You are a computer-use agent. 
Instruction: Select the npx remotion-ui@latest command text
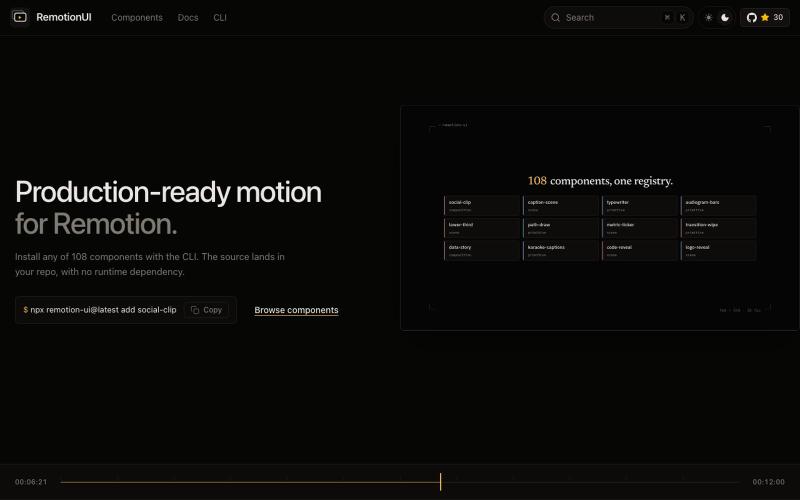coord(103,310)
